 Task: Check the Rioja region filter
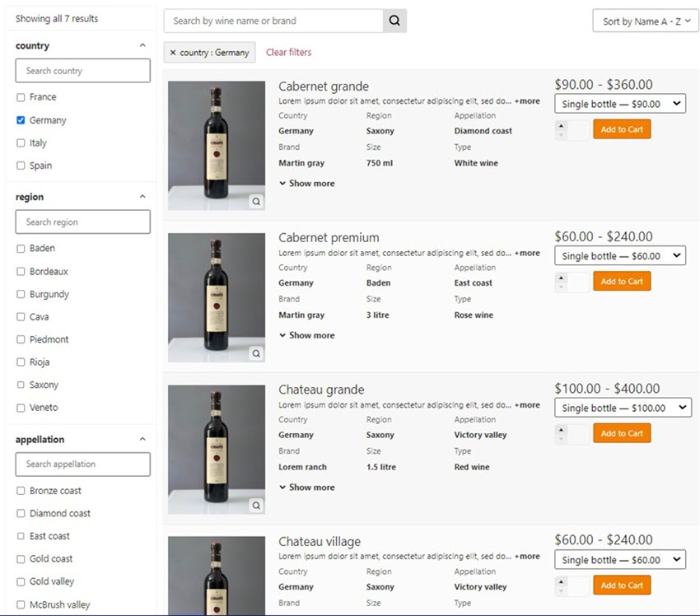click(21, 362)
